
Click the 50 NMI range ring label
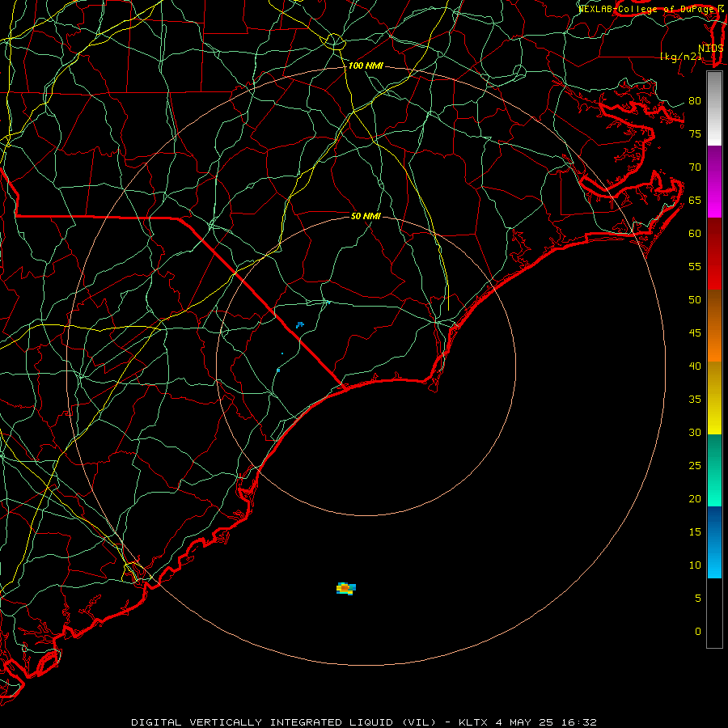366,216
